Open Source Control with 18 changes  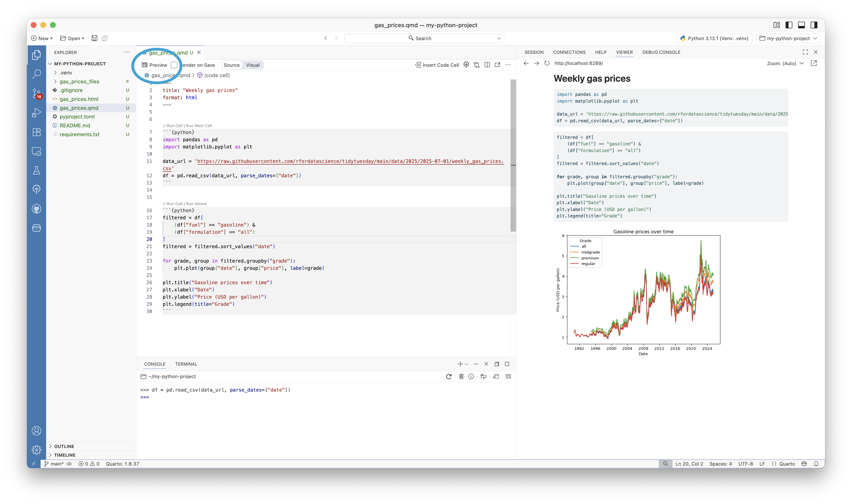(x=36, y=93)
